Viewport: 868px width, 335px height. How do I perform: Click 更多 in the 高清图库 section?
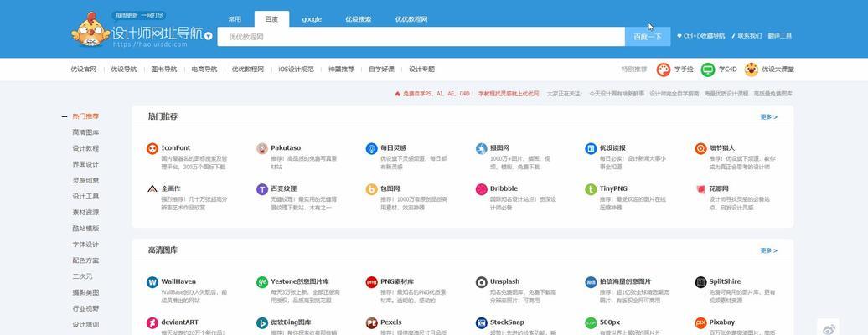[x=769, y=250]
